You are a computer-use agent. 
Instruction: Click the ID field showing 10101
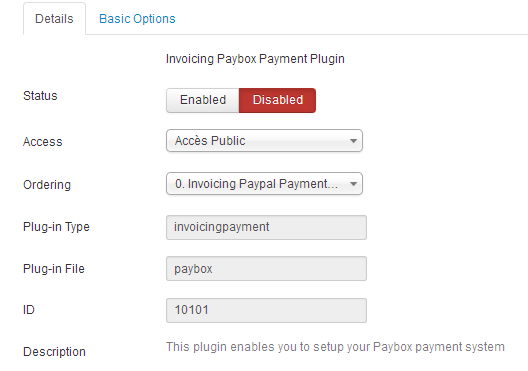tap(266, 310)
